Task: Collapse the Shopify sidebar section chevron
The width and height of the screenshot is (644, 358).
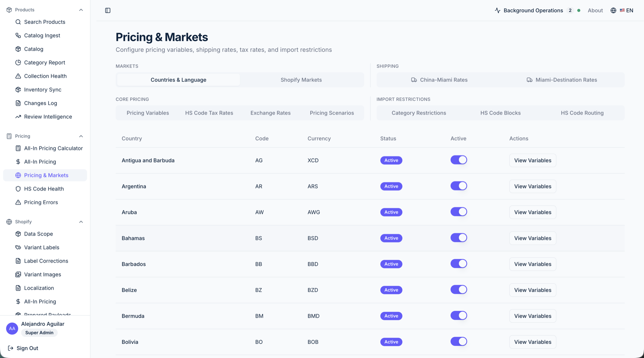Action: 81,222
